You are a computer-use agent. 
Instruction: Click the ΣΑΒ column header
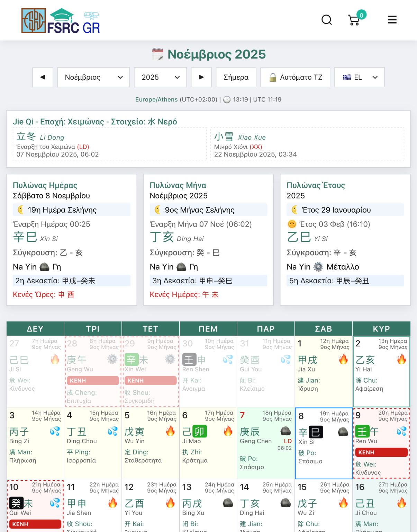(323, 329)
